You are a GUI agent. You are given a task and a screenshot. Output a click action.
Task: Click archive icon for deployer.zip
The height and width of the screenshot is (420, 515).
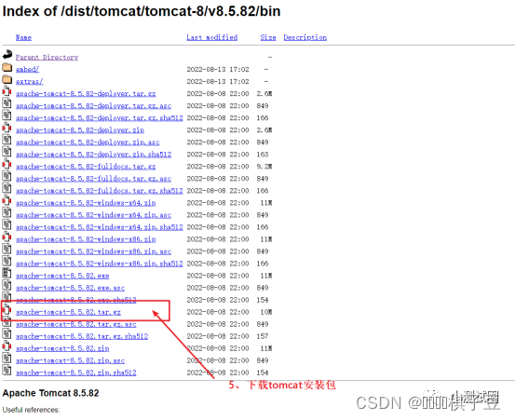pyautogui.click(x=7, y=128)
